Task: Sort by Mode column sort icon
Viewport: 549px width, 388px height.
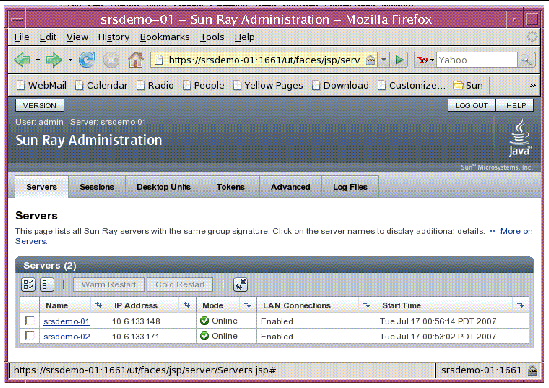Action: pyautogui.click(x=248, y=305)
